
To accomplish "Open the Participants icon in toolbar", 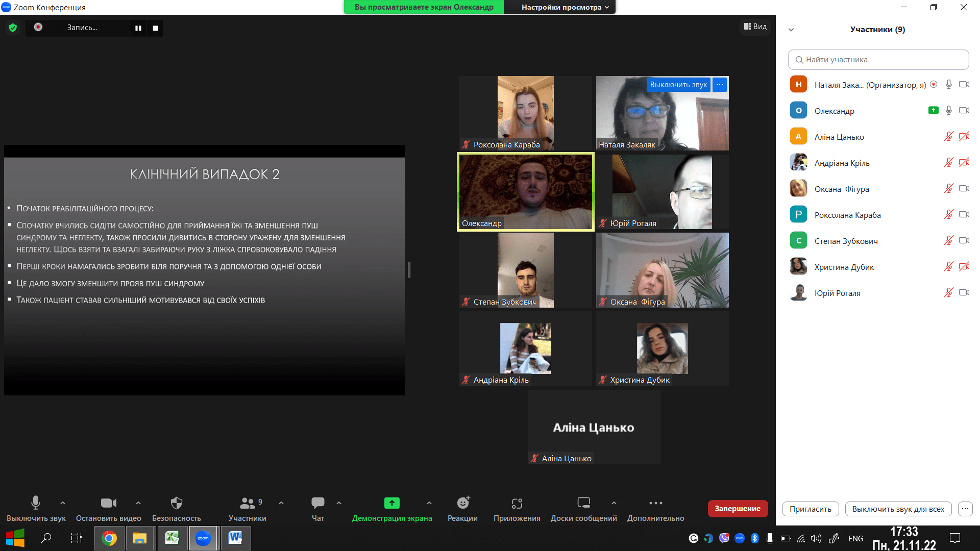I will [x=247, y=503].
